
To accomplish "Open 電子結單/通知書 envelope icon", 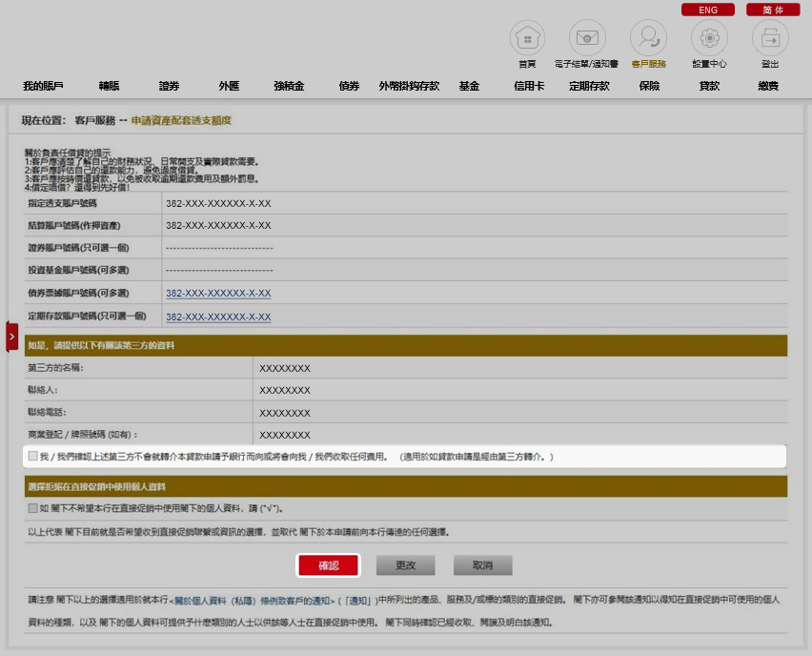I will point(587,38).
